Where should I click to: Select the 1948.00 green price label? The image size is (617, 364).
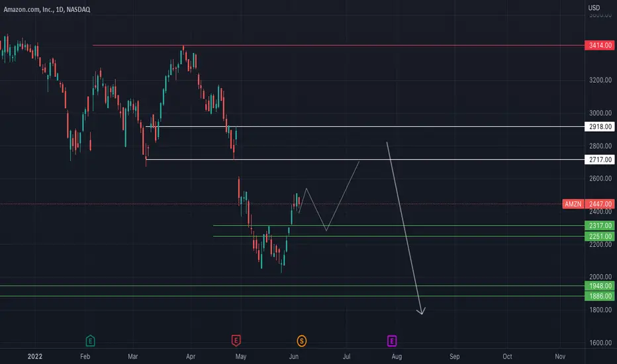[600, 286]
